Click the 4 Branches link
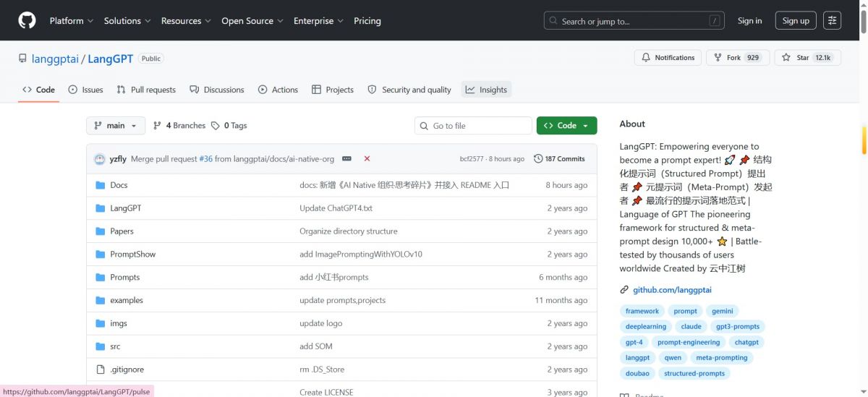Image resolution: width=868 pixels, height=397 pixels. point(179,126)
